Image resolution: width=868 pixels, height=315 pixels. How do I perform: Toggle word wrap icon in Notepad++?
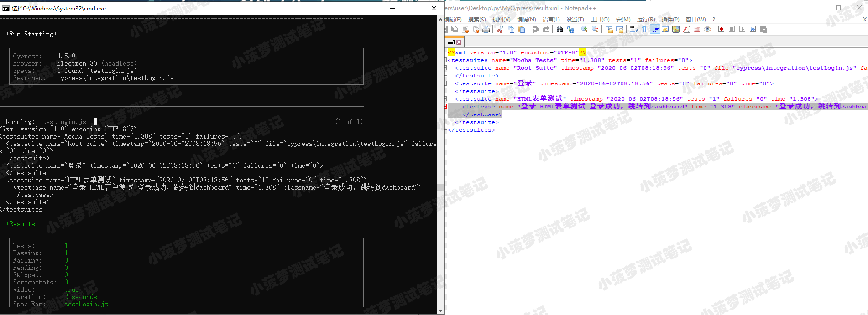(x=633, y=29)
